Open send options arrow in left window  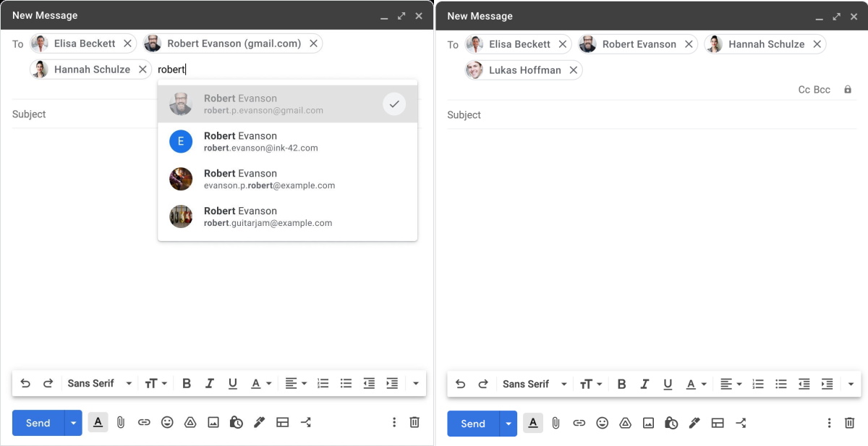point(74,423)
